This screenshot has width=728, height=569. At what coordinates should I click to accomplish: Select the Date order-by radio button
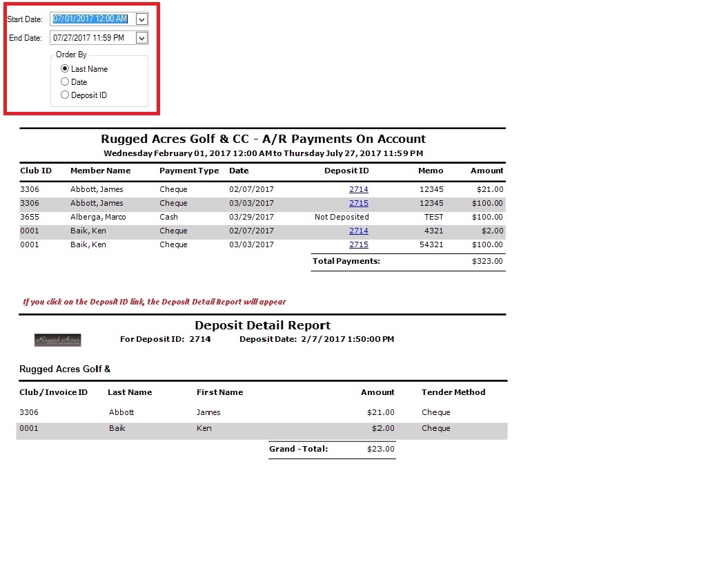[x=65, y=82]
